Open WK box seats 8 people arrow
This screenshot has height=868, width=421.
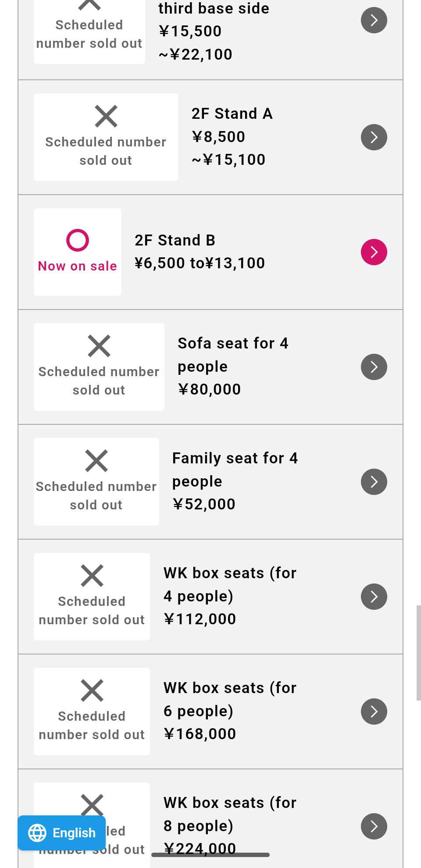click(374, 826)
